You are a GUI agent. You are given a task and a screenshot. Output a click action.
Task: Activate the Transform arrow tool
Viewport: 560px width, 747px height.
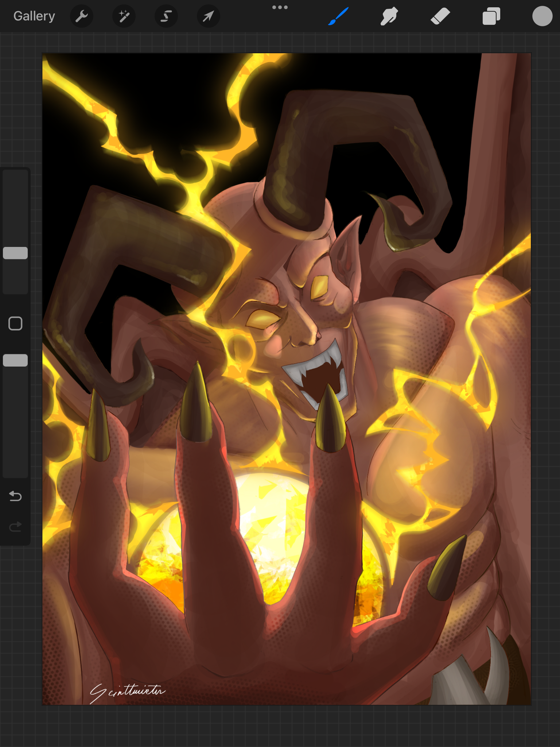pos(209,16)
